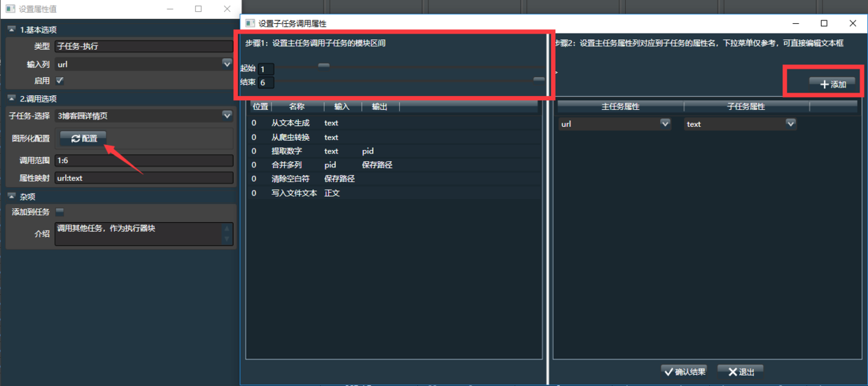Click the 主任务属性 column header
Image resolution: width=868 pixels, height=386 pixels.
click(620, 106)
